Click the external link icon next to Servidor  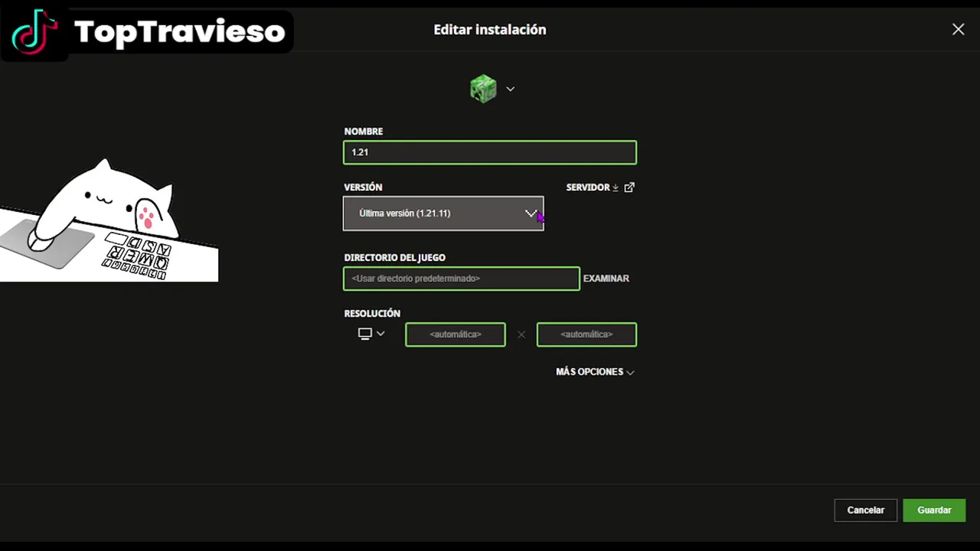629,187
